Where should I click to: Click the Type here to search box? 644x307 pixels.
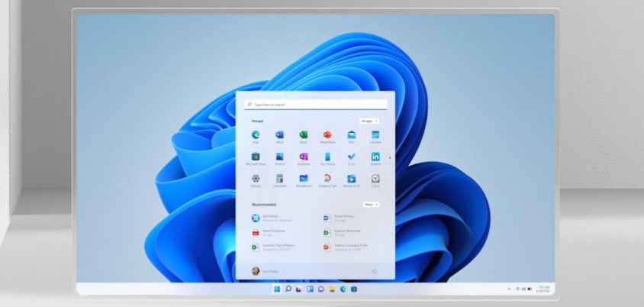click(x=315, y=105)
